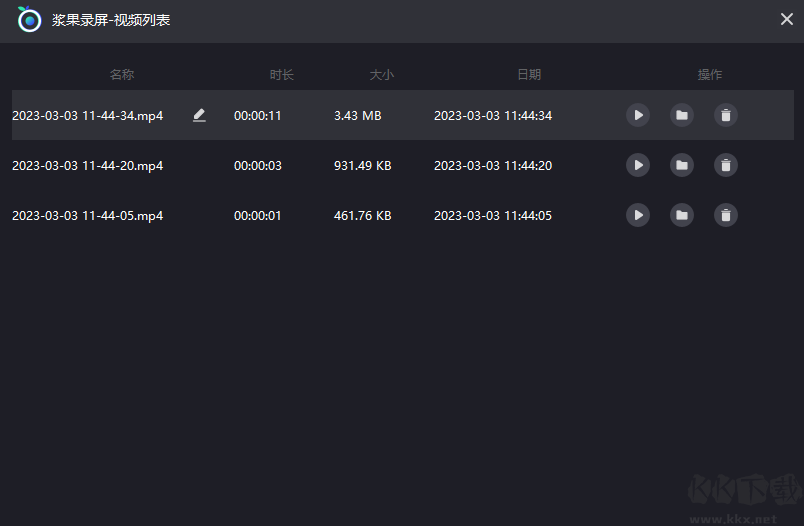Close the video list window
The width and height of the screenshot is (804, 526).
[x=786, y=19]
